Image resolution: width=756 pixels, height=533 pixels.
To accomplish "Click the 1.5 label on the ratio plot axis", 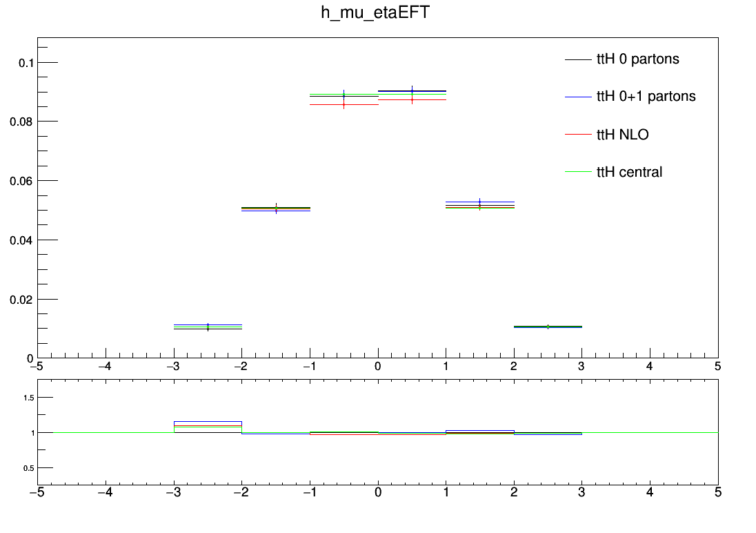I will 29,398.
